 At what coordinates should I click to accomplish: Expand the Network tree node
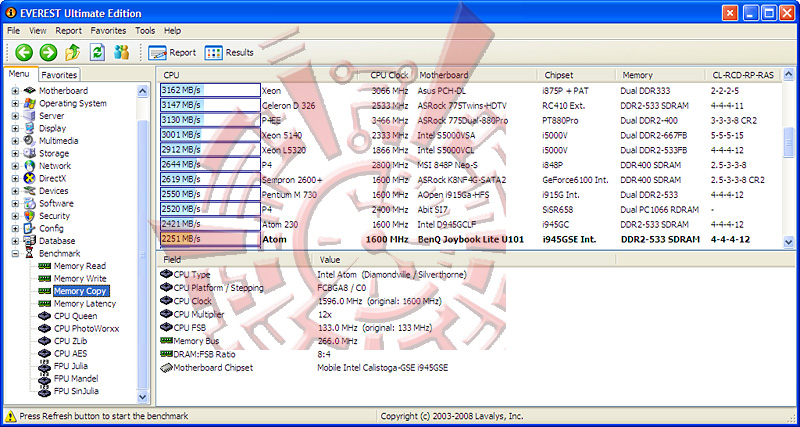[15, 166]
